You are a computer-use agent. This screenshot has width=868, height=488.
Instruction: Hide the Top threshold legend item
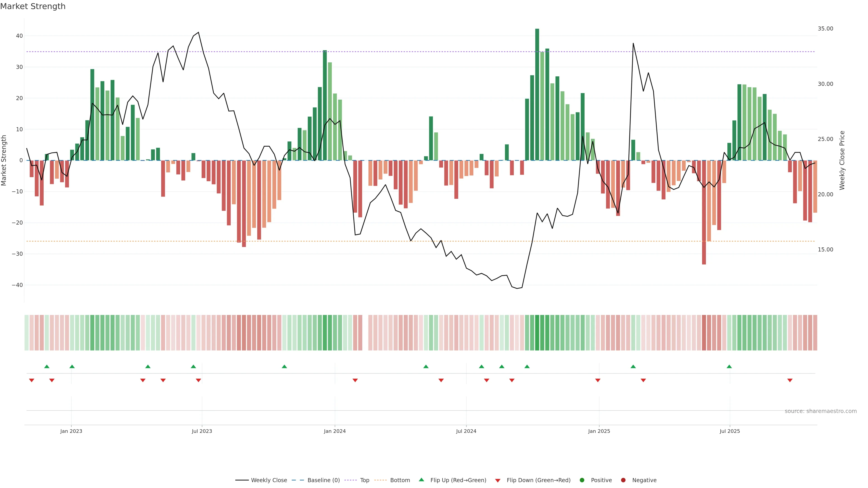(364, 480)
